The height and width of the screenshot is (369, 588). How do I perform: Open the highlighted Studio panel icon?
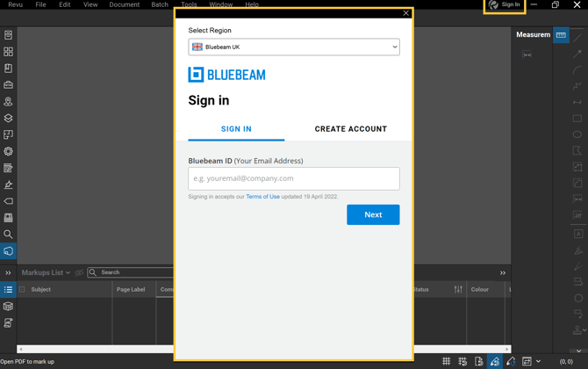[x=8, y=250]
